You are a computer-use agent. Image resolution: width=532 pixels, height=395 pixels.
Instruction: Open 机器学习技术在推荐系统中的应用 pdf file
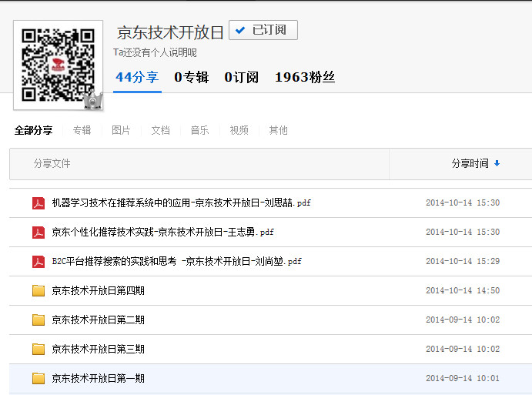click(181, 203)
